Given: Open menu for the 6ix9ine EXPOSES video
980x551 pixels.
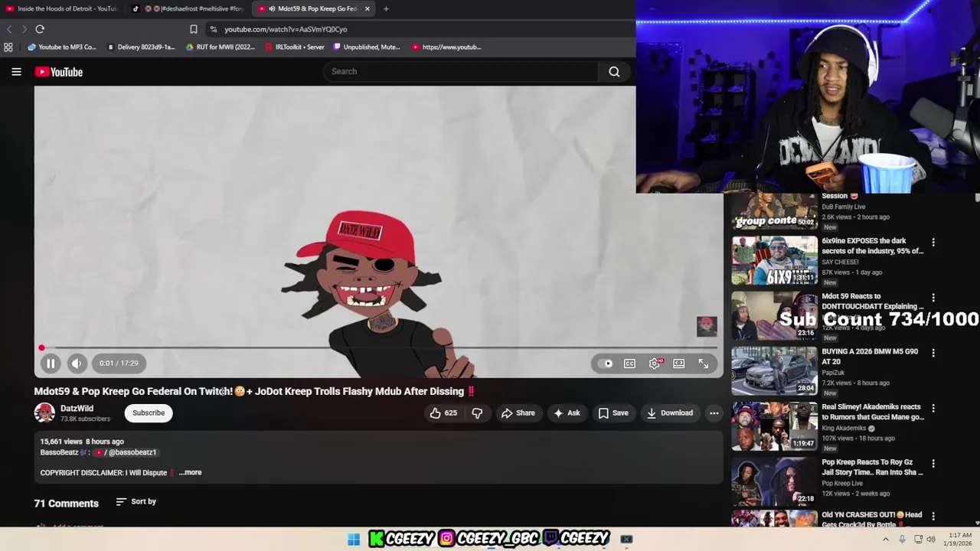Looking at the screenshot, I should pyautogui.click(x=933, y=243).
